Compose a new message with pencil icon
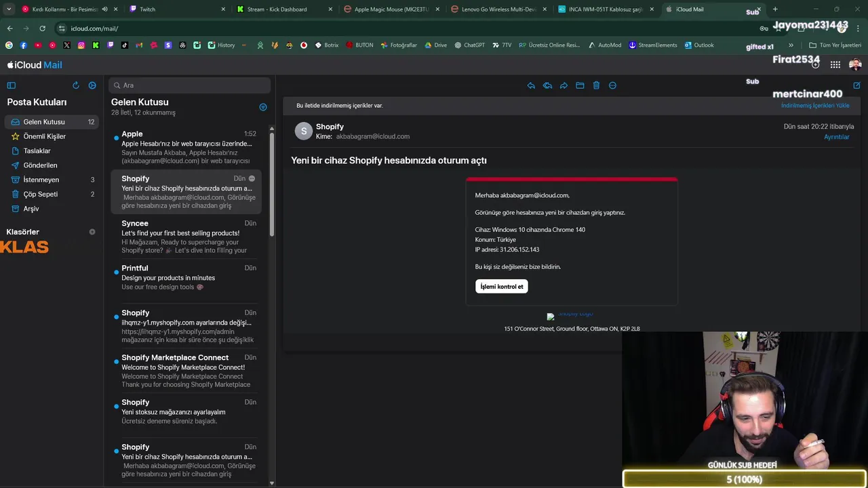 [x=856, y=85]
